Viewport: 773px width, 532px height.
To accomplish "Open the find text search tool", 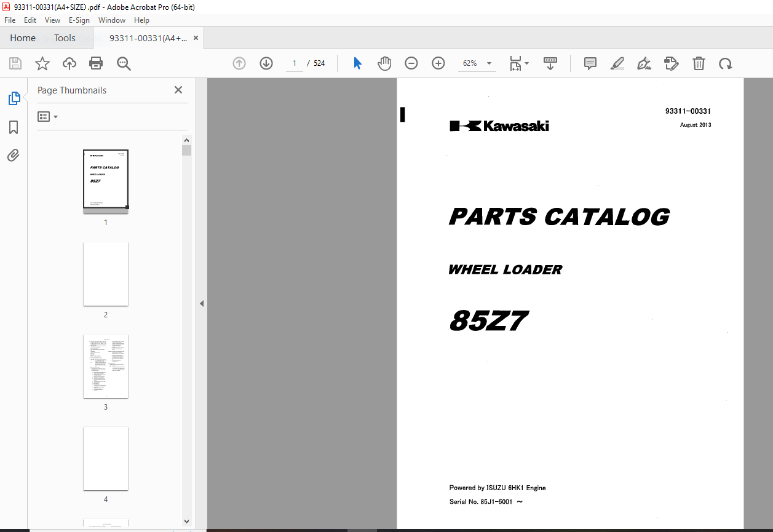I will [x=124, y=63].
